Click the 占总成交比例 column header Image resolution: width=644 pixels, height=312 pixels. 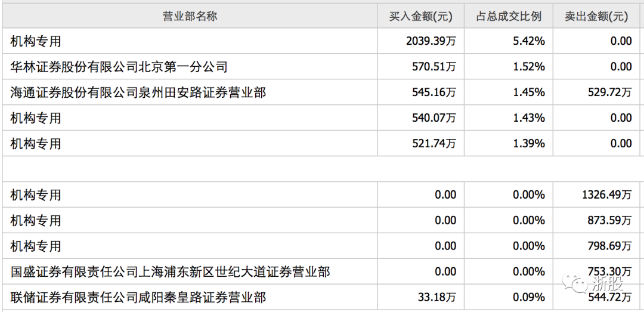508,16
